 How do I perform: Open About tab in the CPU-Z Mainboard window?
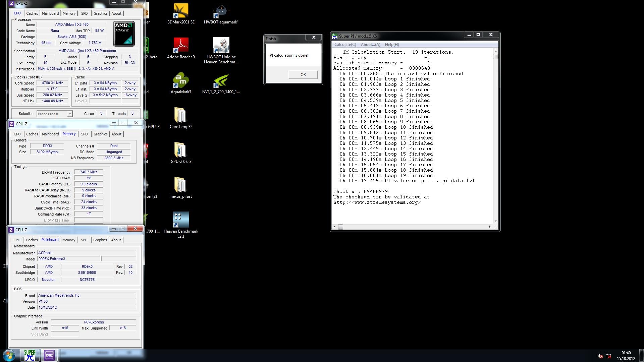(x=116, y=240)
